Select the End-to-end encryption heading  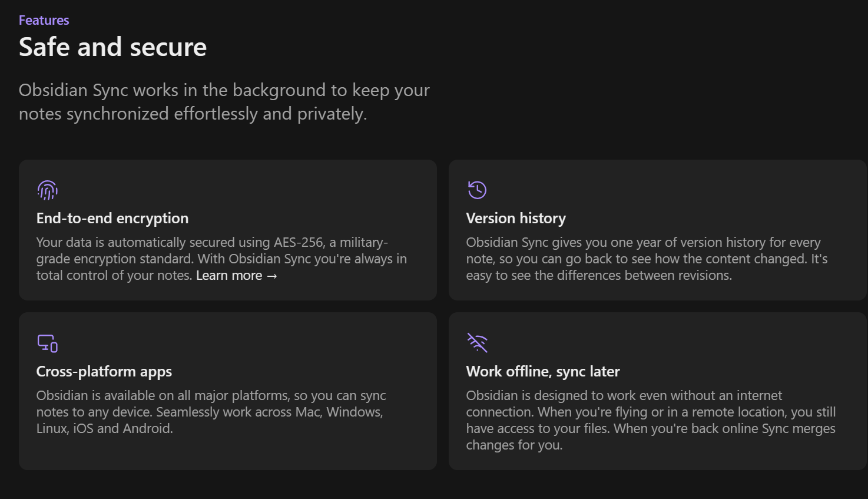(112, 218)
